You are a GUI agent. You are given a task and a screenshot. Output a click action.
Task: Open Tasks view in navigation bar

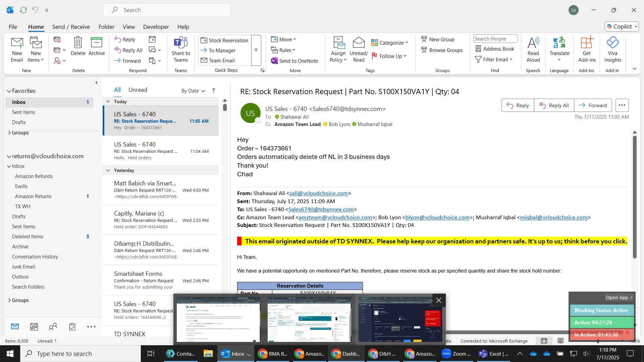click(x=72, y=326)
